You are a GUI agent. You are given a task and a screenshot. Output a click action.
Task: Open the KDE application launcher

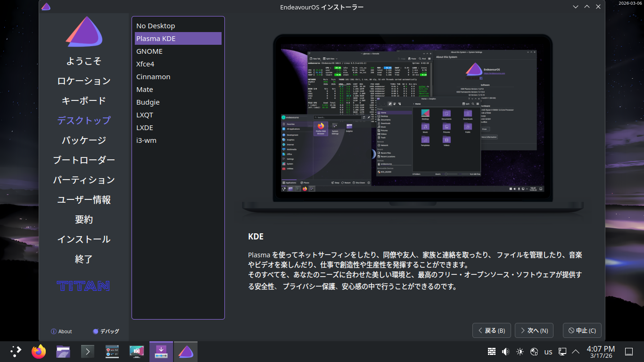coord(16,351)
